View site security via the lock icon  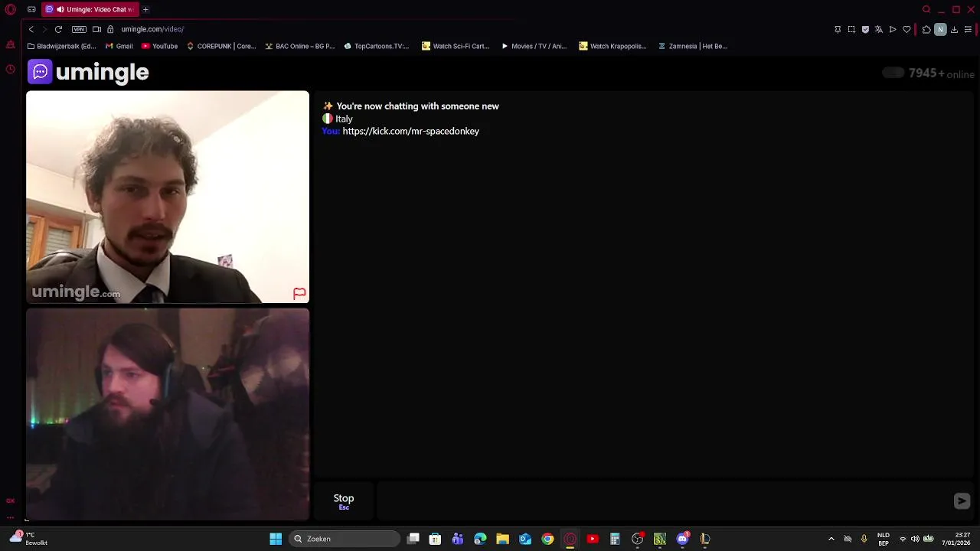110,29
